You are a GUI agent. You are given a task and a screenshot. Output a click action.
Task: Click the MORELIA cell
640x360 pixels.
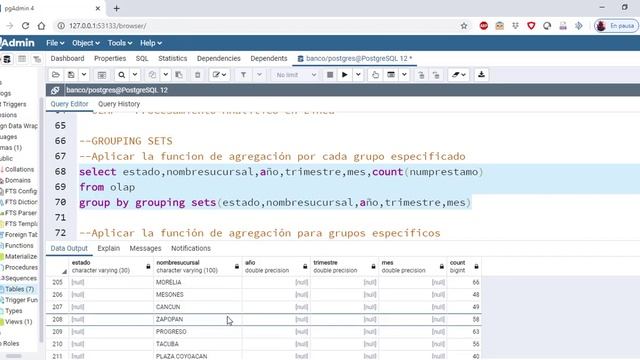click(x=198, y=282)
